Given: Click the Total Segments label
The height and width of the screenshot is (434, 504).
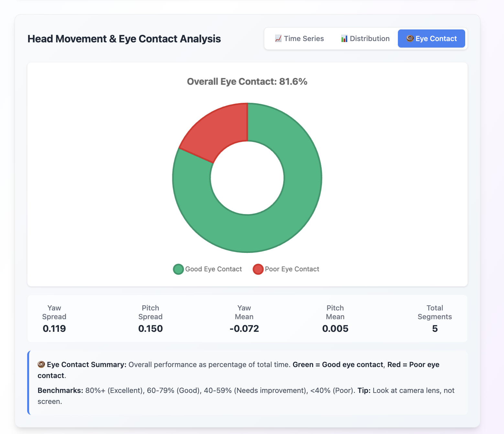Looking at the screenshot, I should (x=435, y=312).
